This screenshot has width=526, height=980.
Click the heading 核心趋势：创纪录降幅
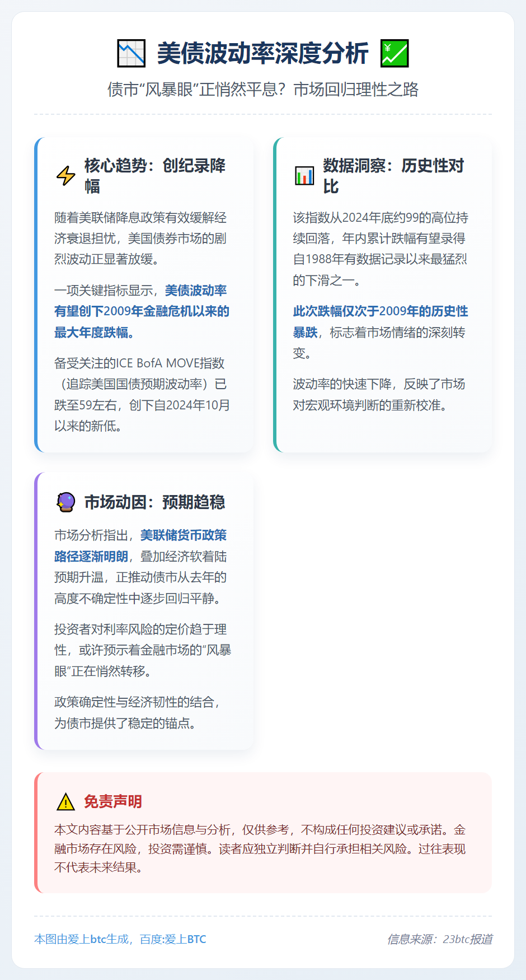tap(155, 176)
